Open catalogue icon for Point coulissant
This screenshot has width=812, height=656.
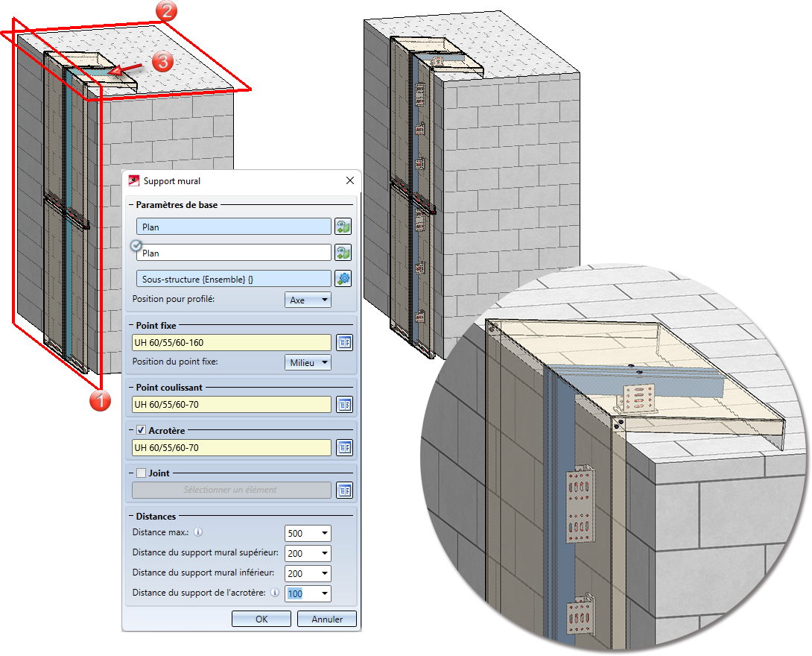(344, 404)
